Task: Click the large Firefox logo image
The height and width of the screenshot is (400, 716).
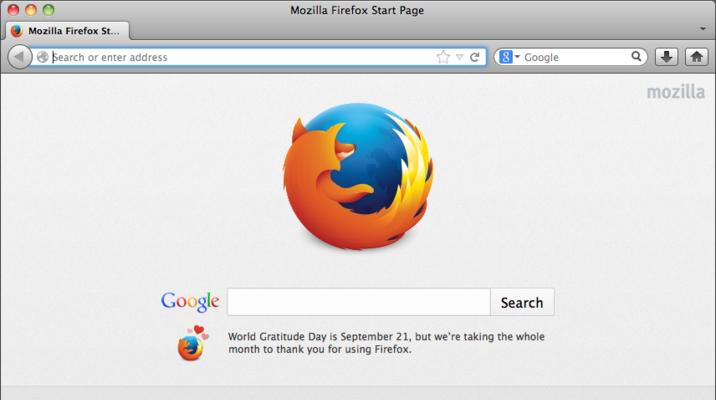Action: pos(358,176)
